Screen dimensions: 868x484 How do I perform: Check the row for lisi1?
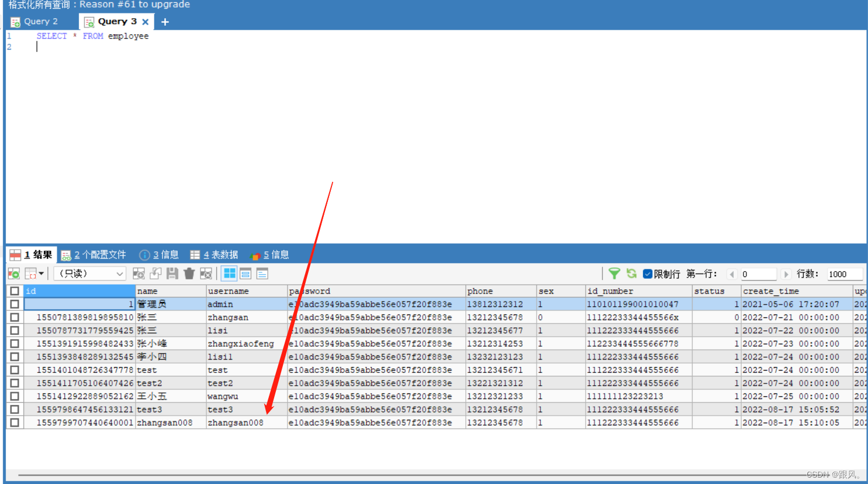[x=15, y=357]
